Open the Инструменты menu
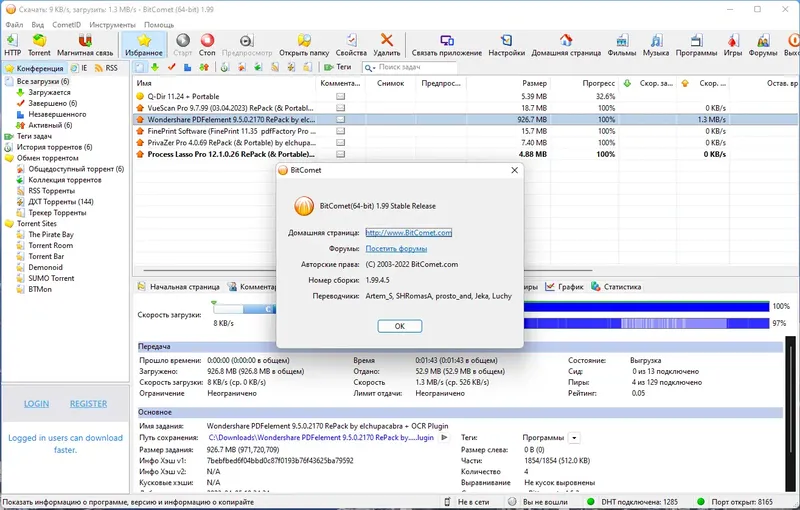 (112, 24)
